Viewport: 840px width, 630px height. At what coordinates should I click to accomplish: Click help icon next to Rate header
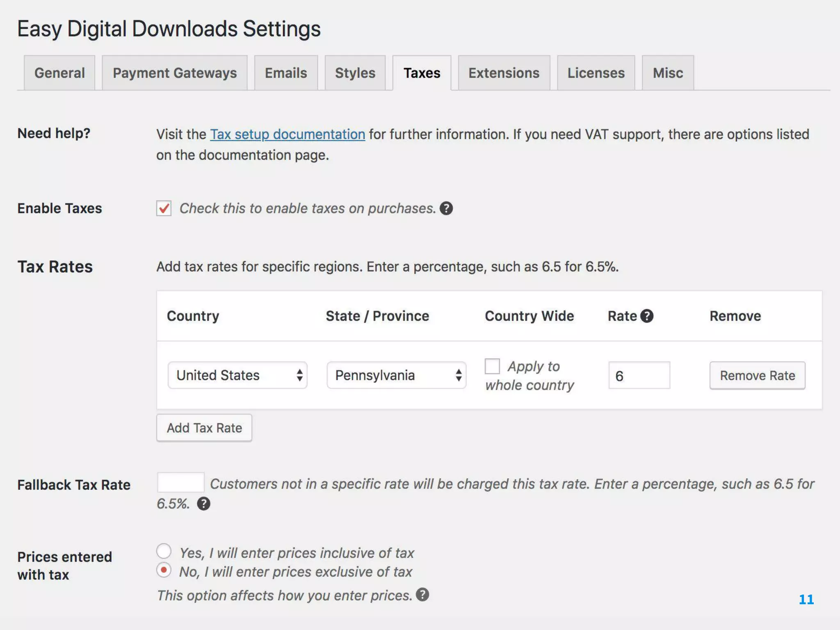646,316
